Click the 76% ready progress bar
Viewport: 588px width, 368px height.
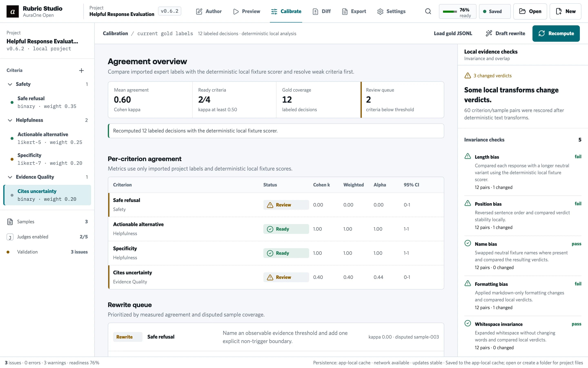click(450, 11)
